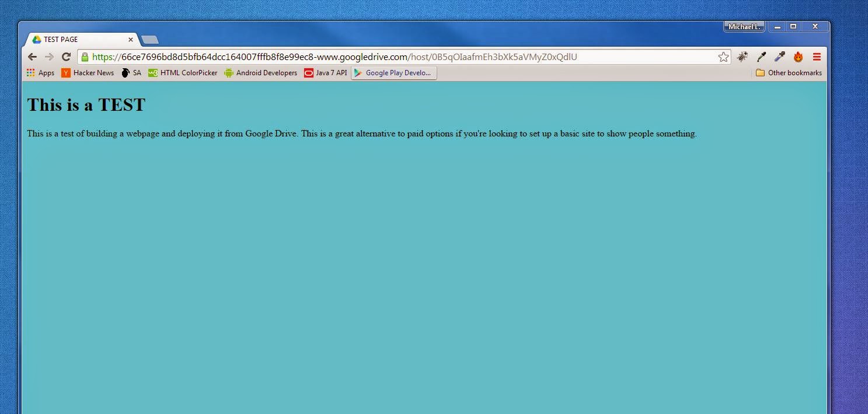Click the Google Play Developer bookmark
The width and height of the screenshot is (868, 414).
(x=393, y=73)
